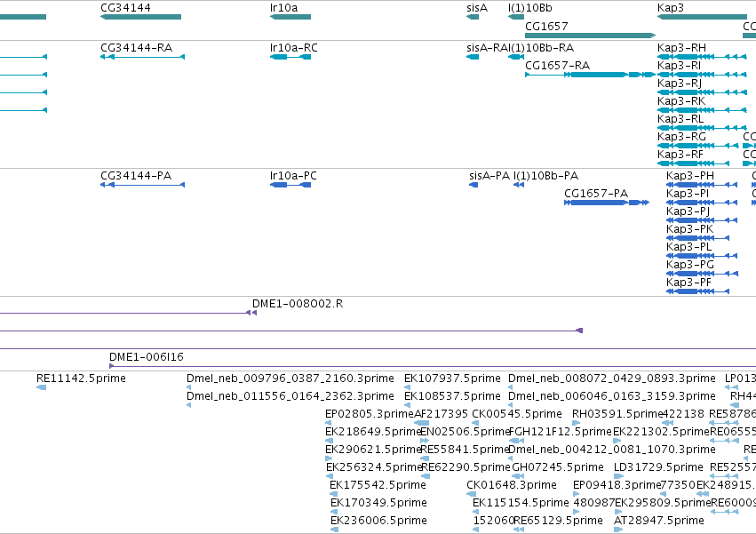Screen dimensions: 756x534
Task: Click the DME1-008002.R clone label
Action: click(x=298, y=304)
